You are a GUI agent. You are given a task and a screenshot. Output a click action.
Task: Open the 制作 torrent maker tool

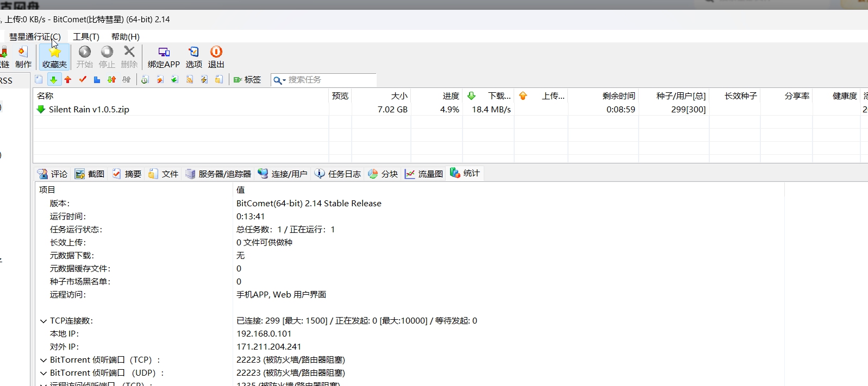point(23,57)
